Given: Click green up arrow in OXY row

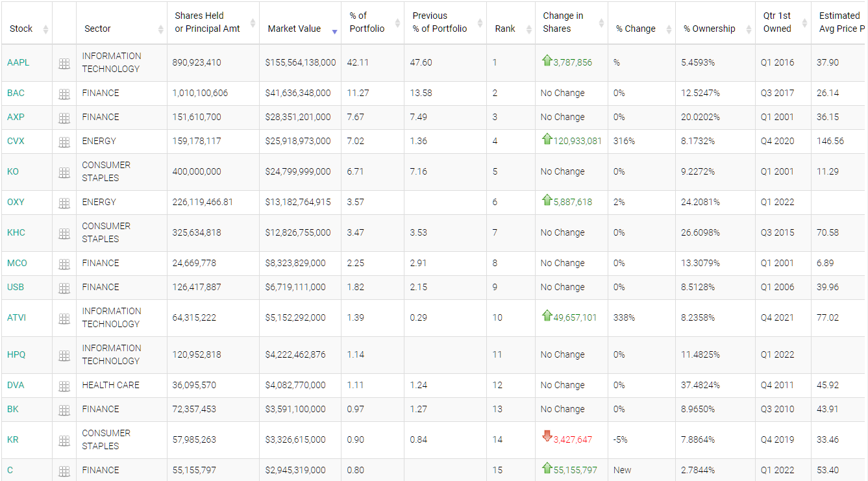Looking at the screenshot, I should tap(547, 200).
